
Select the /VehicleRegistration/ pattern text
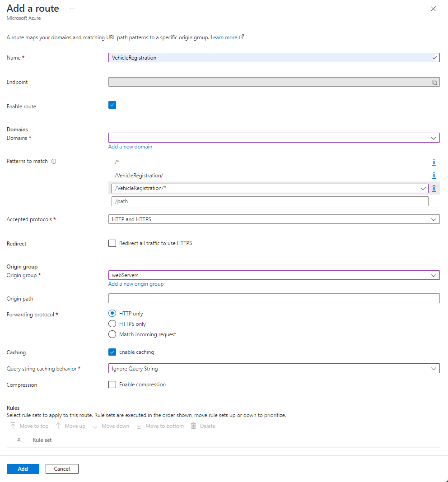point(139,176)
